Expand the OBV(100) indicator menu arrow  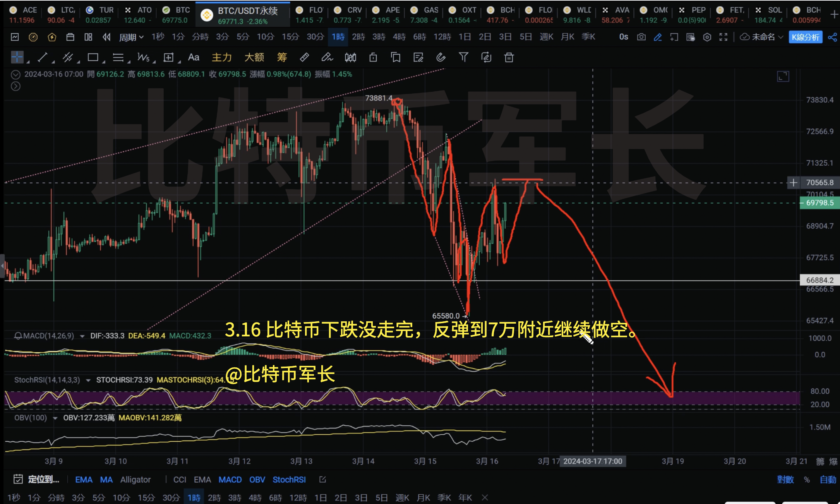coord(55,418)
